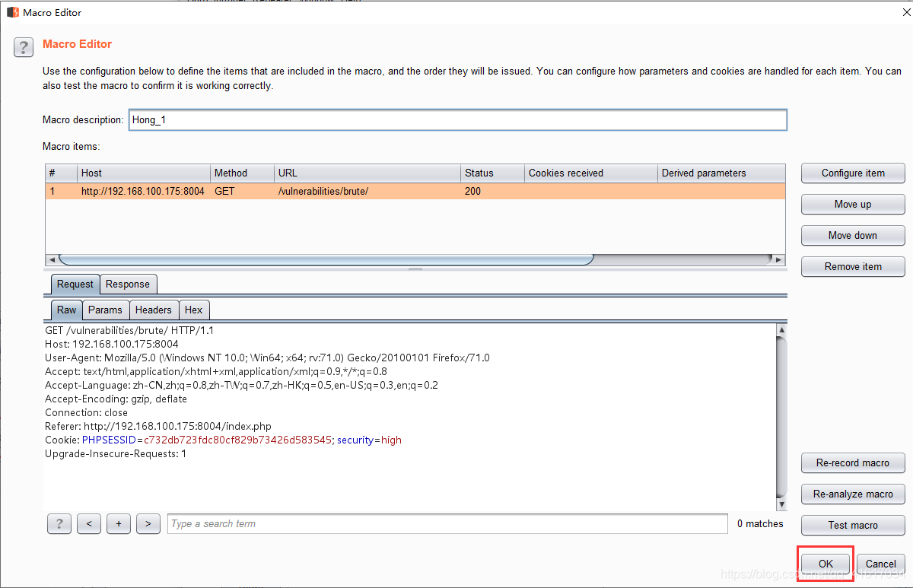This screenshot has height=588, width=913.
Task: Click the request pane scroll up arrow
Action: pos(781,330)
